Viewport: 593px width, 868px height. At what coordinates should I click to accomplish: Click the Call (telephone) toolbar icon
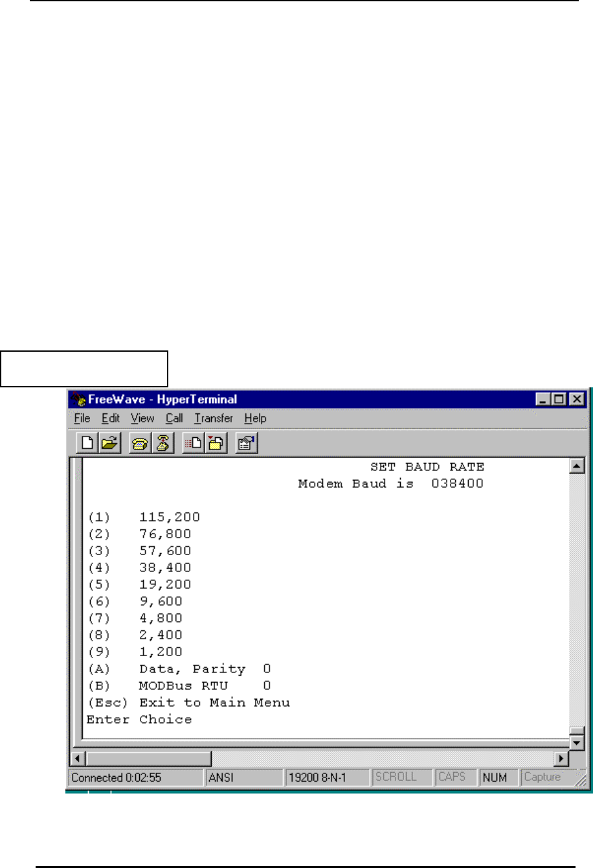click(139, 444)
